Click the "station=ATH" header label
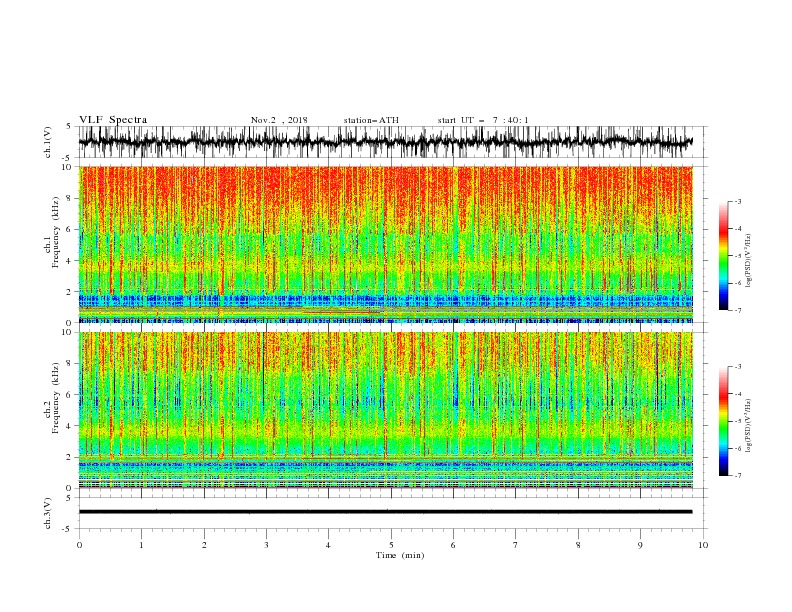The width and height of the screenshot is (792, 612). [x=371, y=120]
